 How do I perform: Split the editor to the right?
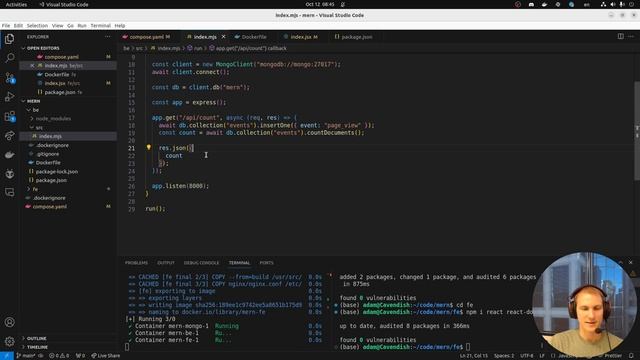tap(620, 36)
